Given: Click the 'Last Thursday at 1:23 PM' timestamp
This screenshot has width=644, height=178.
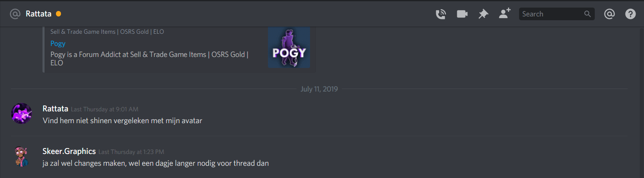Looking at the screenshot, I should [131, 152].
